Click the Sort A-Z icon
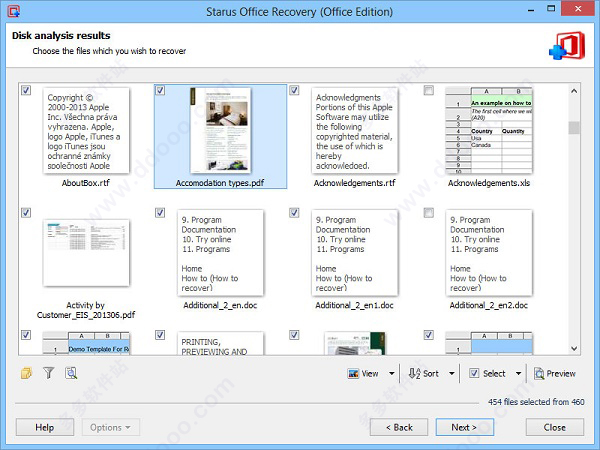The image size is (600, 450). point(414,373)
